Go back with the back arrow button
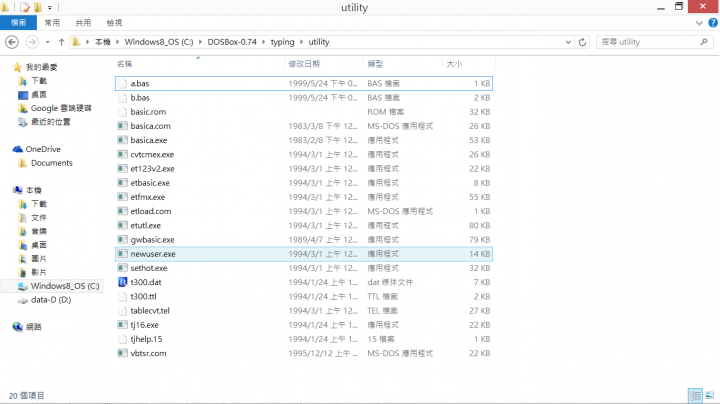 [x=12, y=42]
